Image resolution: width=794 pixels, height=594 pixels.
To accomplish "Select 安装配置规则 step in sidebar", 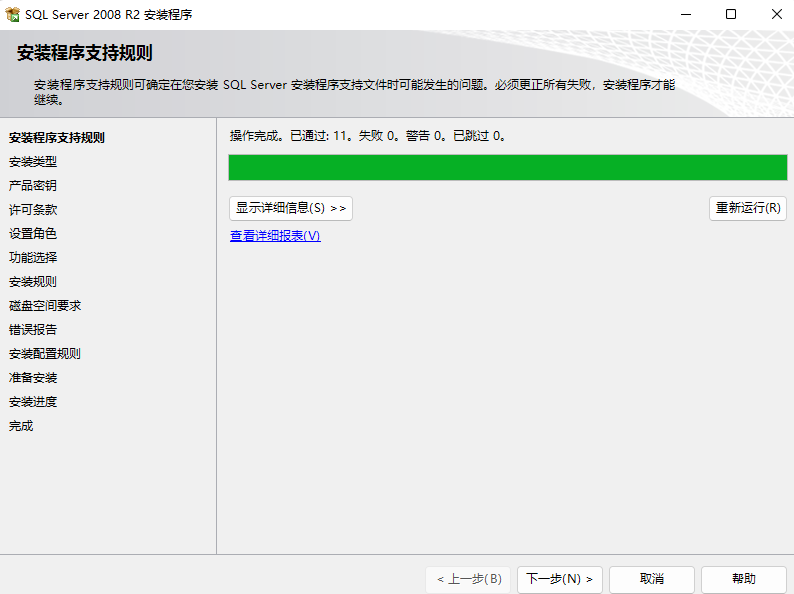I will point(45,353).
